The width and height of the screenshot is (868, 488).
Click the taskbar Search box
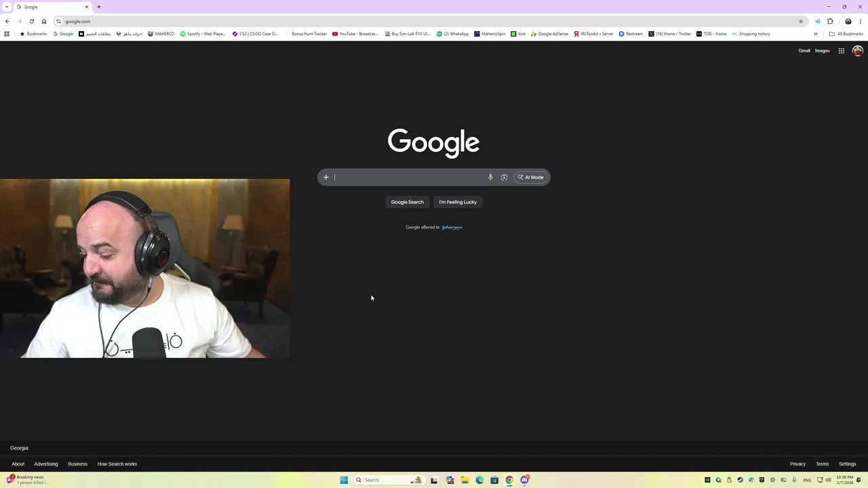tap(390, 480)
